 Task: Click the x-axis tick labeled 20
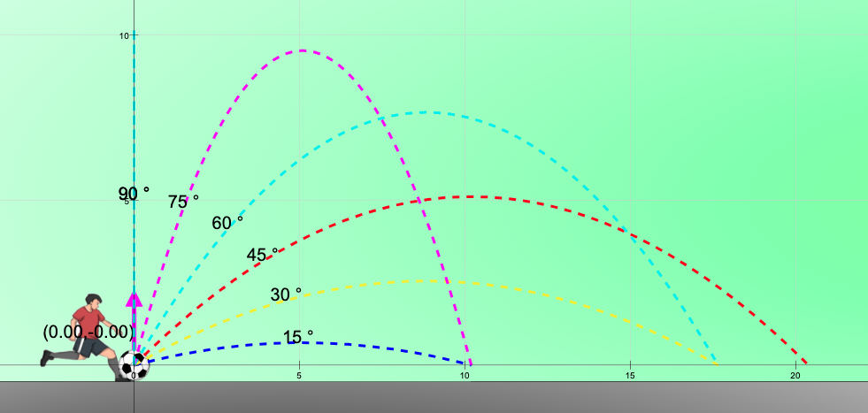(795, 375)
